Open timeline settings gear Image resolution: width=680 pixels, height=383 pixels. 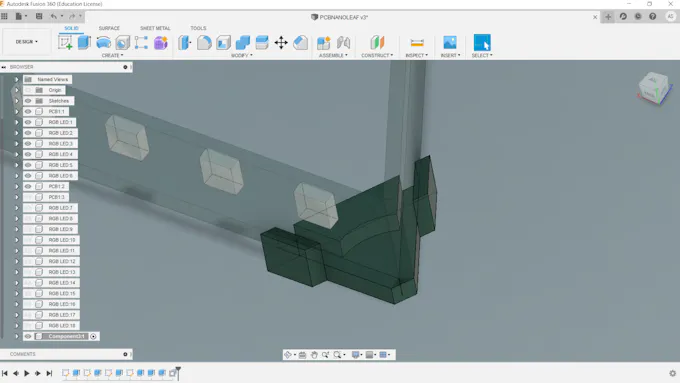[673, 373]
